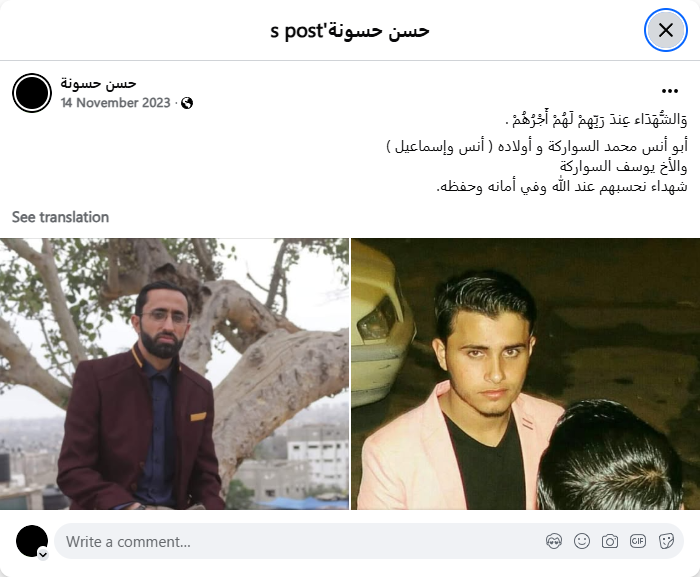Click the public globe privacy icon
This screenshot has width=700, height=577.
(x=187, y=103)
